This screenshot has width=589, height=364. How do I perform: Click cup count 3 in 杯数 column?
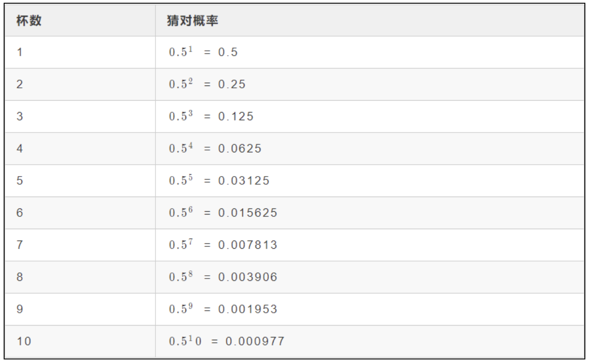click(20, 117)
